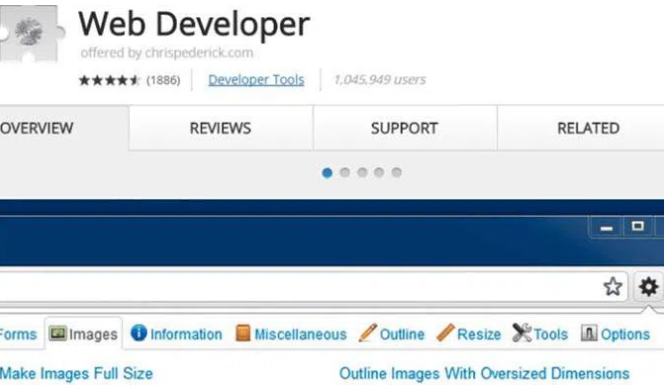Select the fourth carousel dot
The width and height of the screenshot is (668, 385).
(379, 172)
